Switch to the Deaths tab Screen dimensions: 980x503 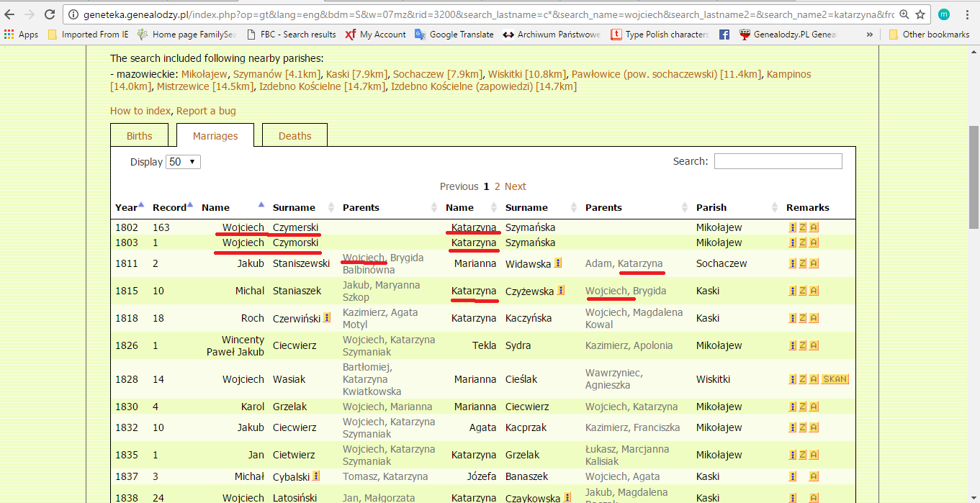tap(295, 136)
